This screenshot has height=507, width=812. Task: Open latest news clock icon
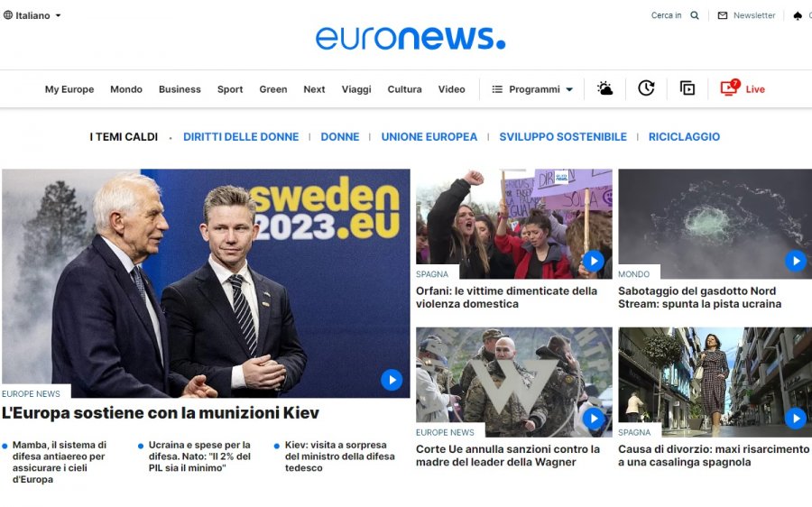pos(646,88)
